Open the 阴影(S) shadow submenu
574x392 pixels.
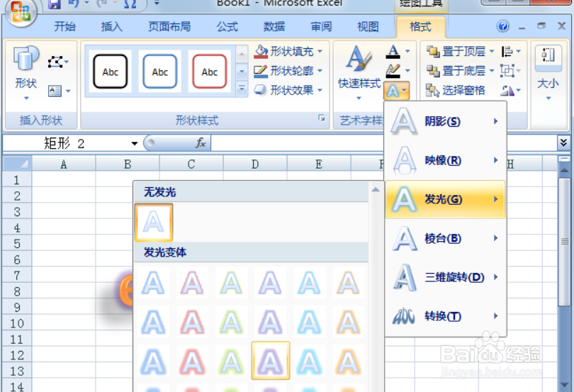[x=445, y=121]
